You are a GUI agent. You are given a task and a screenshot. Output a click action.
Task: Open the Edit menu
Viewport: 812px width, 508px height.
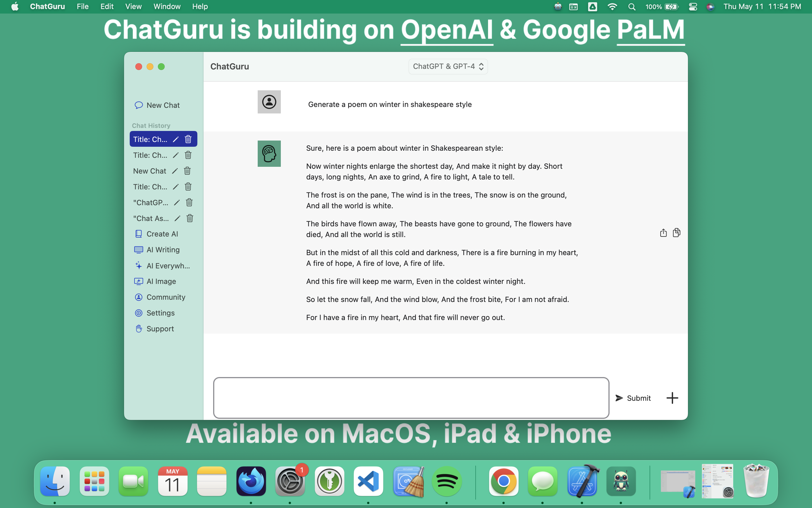point(107,6)
